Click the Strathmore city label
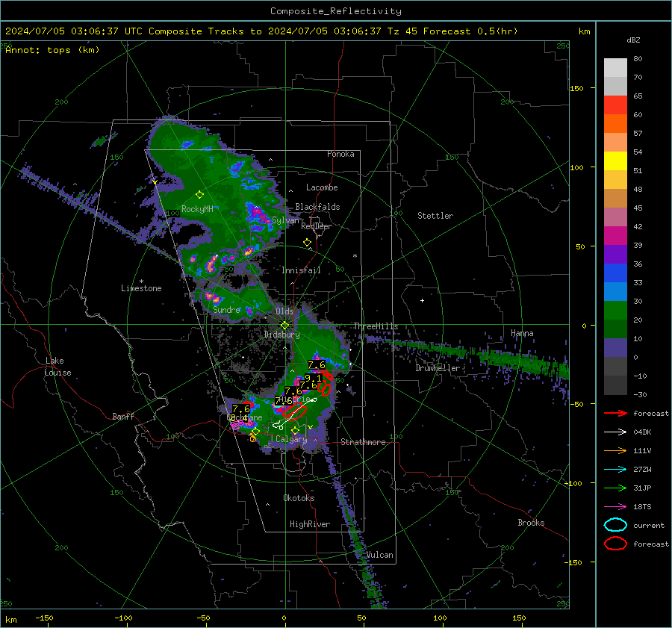Image resolution: width=672 pixels, height=628 pixels. tap(363, 442)
